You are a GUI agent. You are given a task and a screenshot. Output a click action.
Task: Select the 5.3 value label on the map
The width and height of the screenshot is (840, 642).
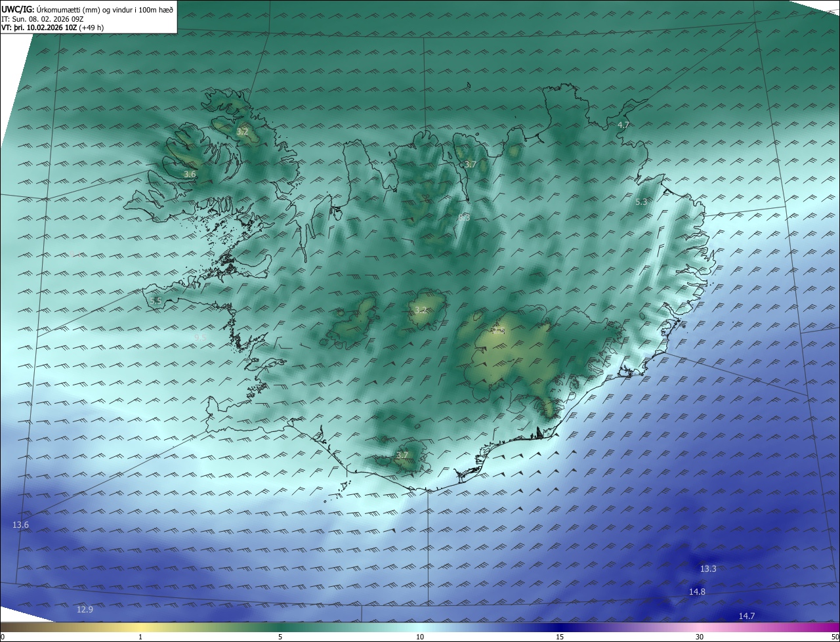(x=641, y=202)
